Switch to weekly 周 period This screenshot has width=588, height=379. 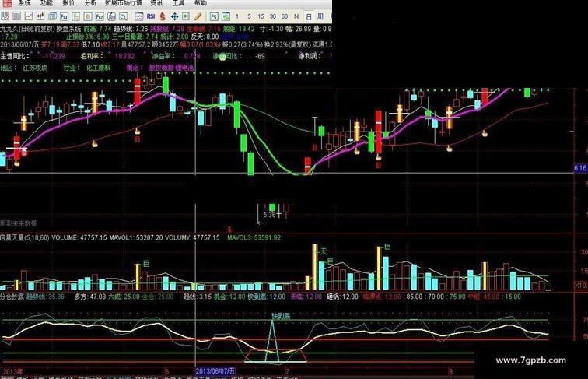click(x=320, y=16)
